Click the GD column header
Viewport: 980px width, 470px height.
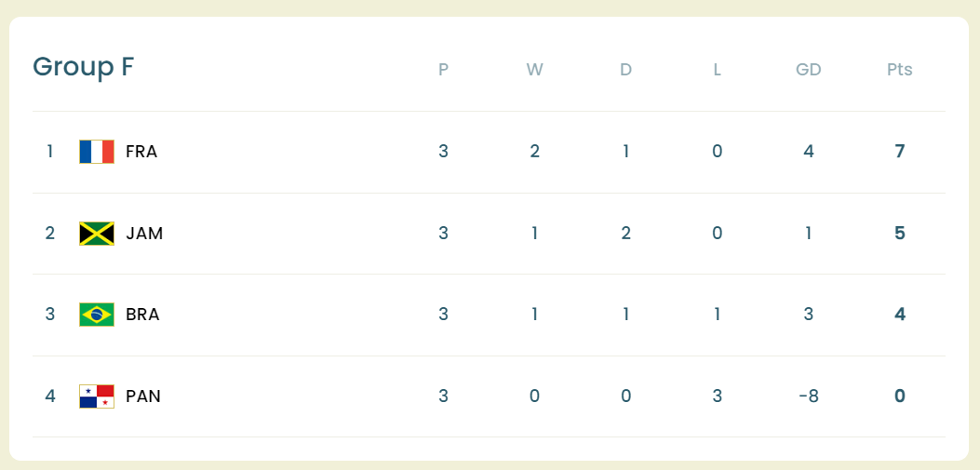tap(808, 70)
